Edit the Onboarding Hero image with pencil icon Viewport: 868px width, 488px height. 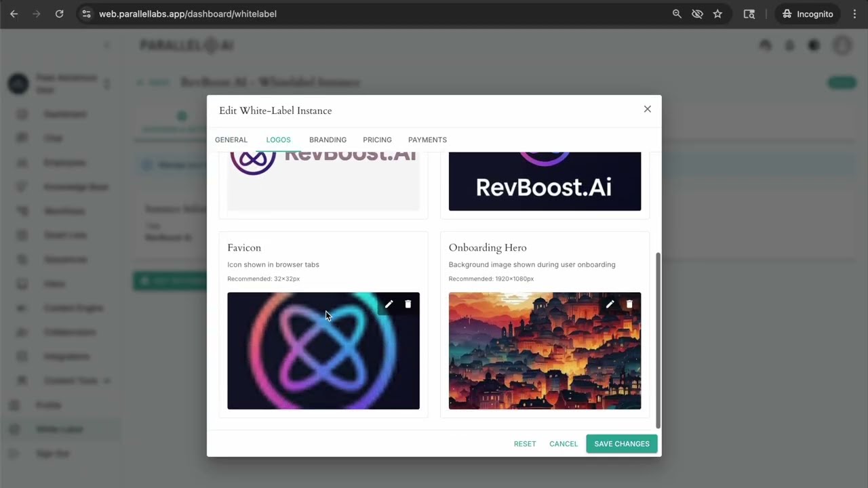tap(610, 304)
